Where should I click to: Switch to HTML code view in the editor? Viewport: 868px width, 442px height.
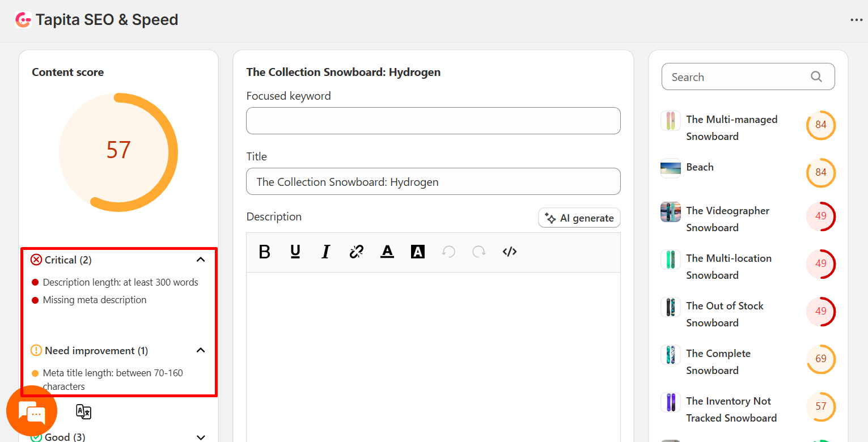(509, 252)
